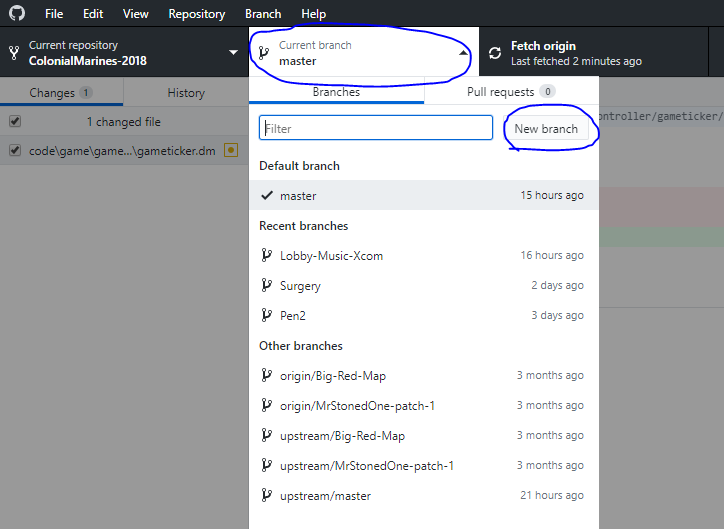The width and height of the screenshot is (724, 529).
Task: Choose origin/MrStonedOne-patch-1 branch
Action: pyautogui.click(x=423, y=405)
